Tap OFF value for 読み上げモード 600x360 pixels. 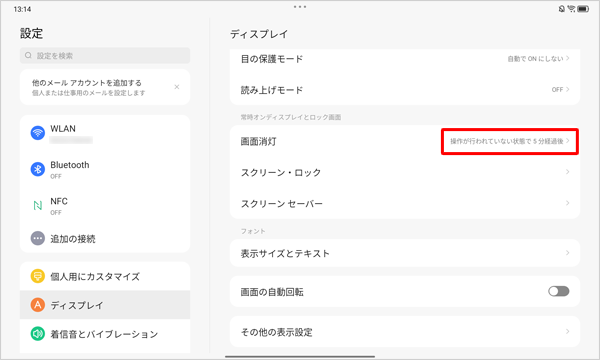(x=557, y=90)
